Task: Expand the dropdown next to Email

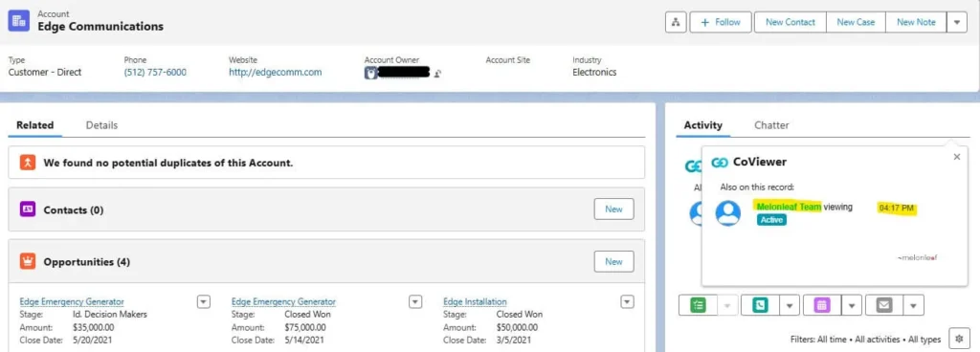Action: coord(914,305)
